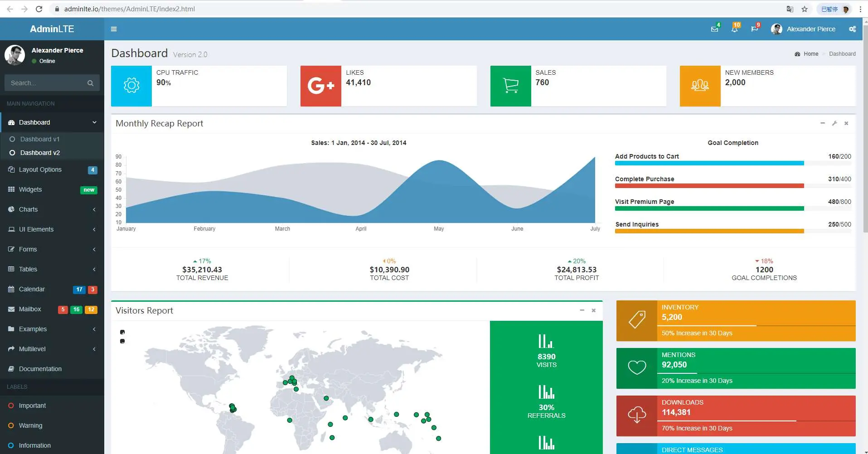Collapse the Visitors Report box

point(582,310)
